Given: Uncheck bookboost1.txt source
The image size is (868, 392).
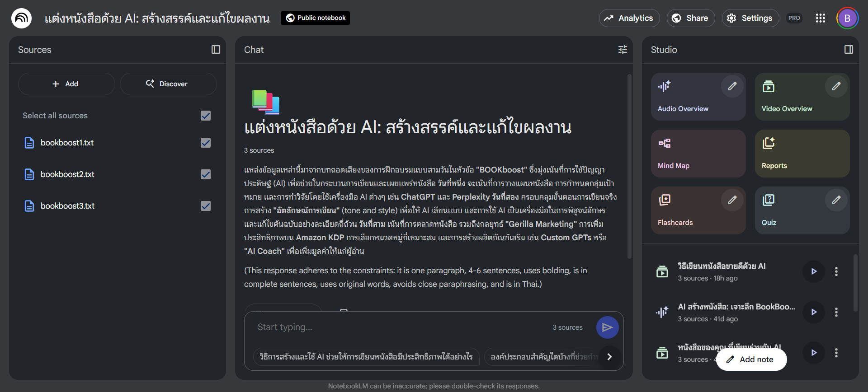Looking at the screenshot, I should point(206,143).
